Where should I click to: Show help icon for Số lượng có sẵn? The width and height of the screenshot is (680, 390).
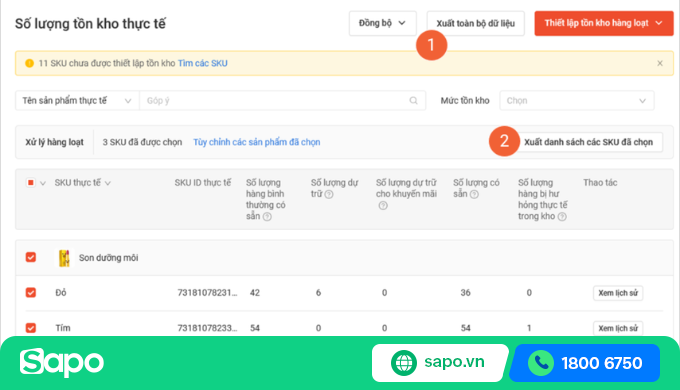pos(474,194)
